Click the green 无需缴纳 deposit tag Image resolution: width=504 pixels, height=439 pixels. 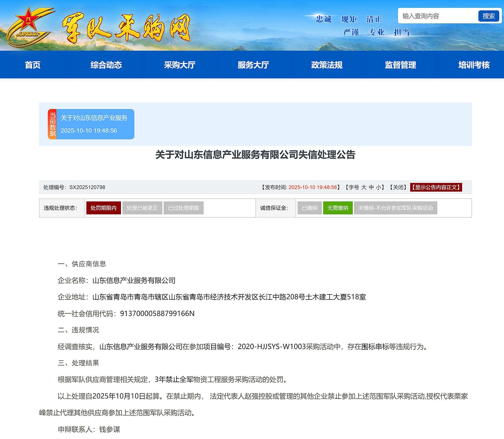338,208
